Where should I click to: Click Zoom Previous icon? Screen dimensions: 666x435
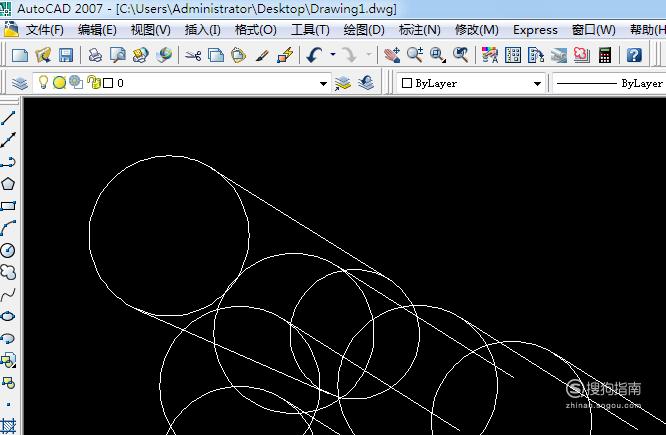[460, 55]
